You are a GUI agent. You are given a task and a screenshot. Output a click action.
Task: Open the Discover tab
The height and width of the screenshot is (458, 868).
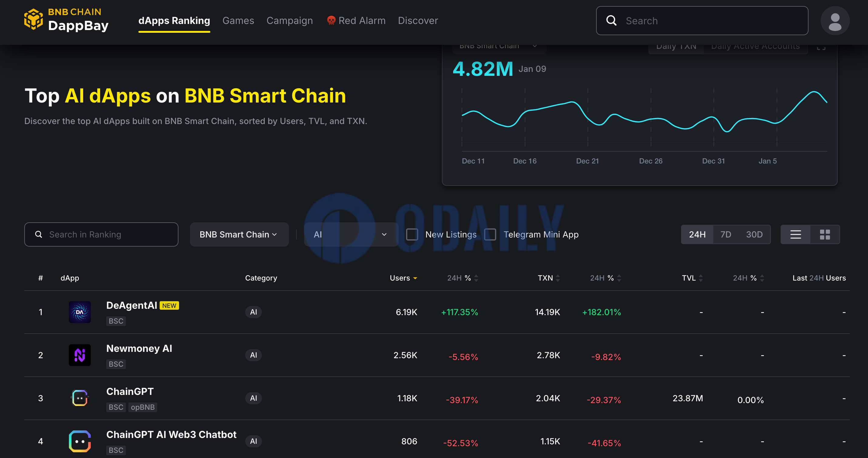[x=418, y=21]
